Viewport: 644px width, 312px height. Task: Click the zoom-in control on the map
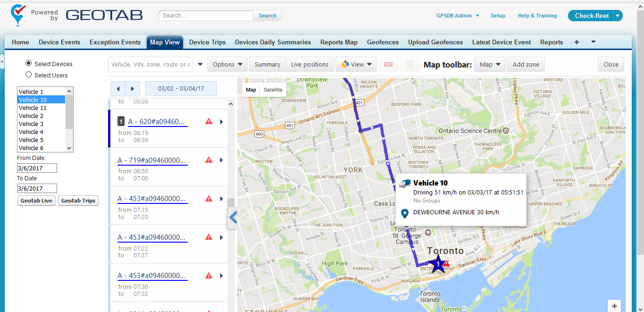pos(614,306)
